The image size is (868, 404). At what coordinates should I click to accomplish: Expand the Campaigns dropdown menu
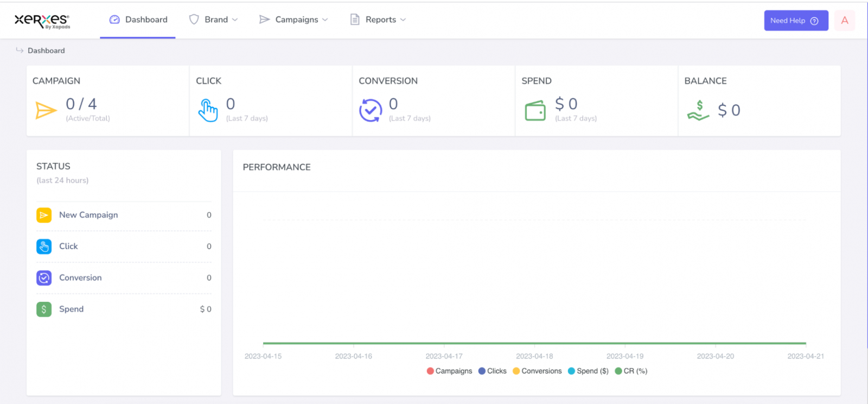[294, 20]
